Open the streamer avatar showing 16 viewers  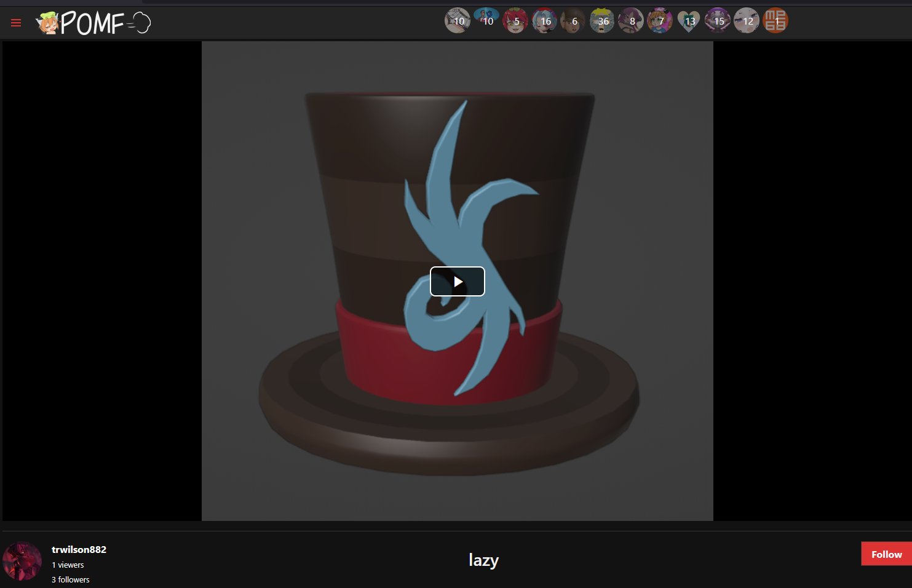(x=544, y=21)
